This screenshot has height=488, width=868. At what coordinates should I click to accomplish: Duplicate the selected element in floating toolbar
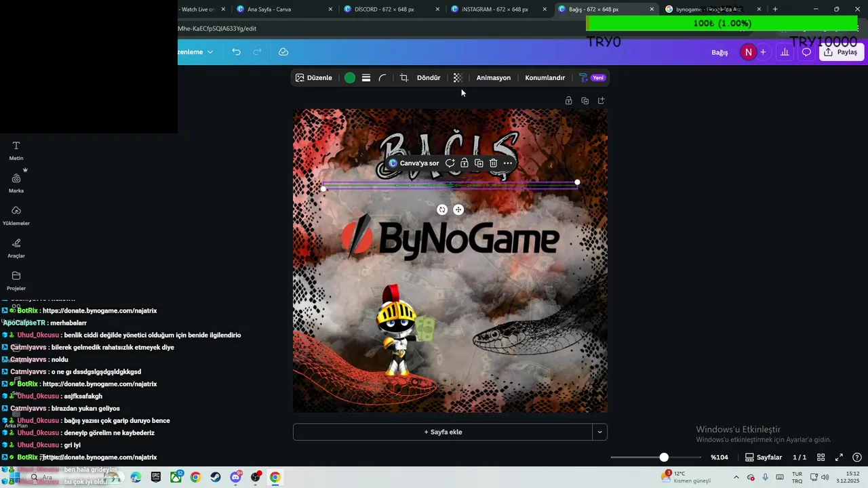tap(479, 163)
